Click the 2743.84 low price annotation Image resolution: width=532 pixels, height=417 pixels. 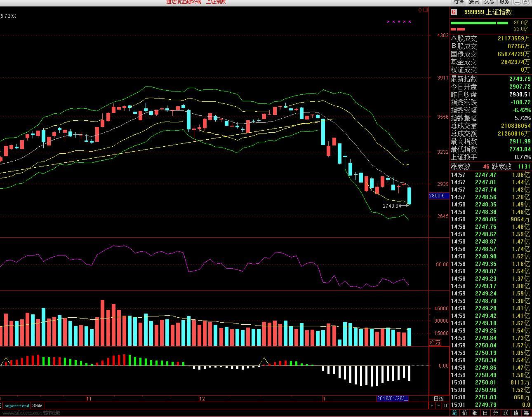point(392,206)
